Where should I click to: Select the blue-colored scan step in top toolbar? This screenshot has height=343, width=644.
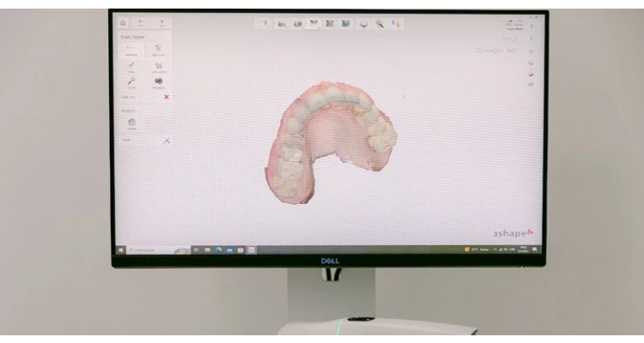coord(346,23)
